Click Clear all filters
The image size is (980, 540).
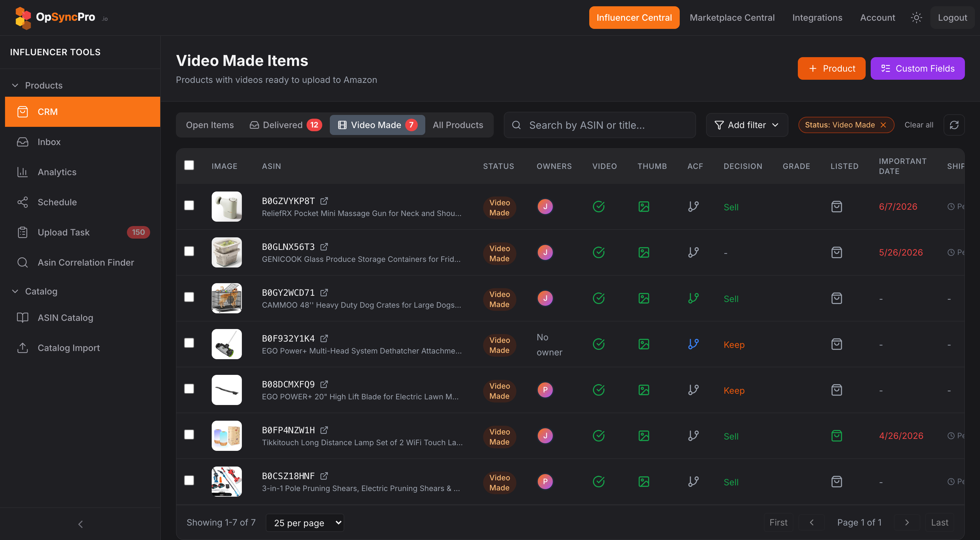(x=918, y=125)
